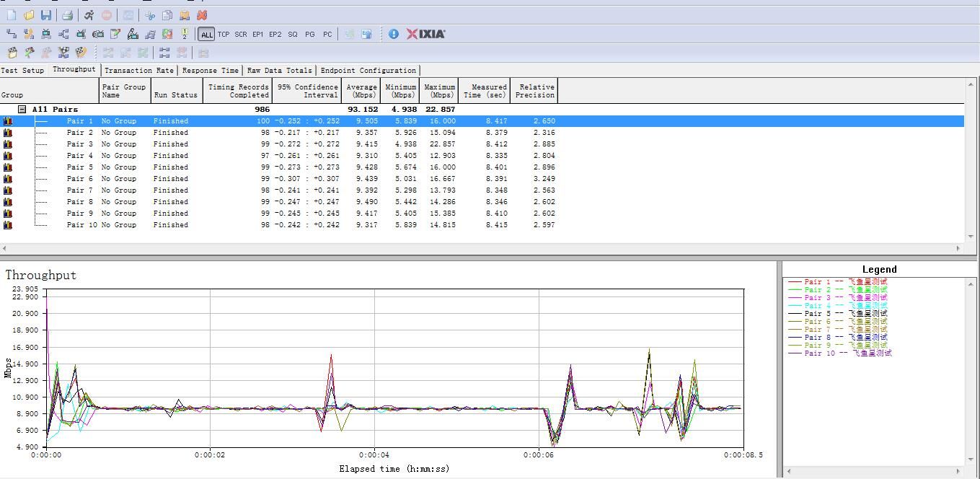Switch to the Transaction Rate tab
The width and height of the screenshot is (980, 479).
coord(138,71)
